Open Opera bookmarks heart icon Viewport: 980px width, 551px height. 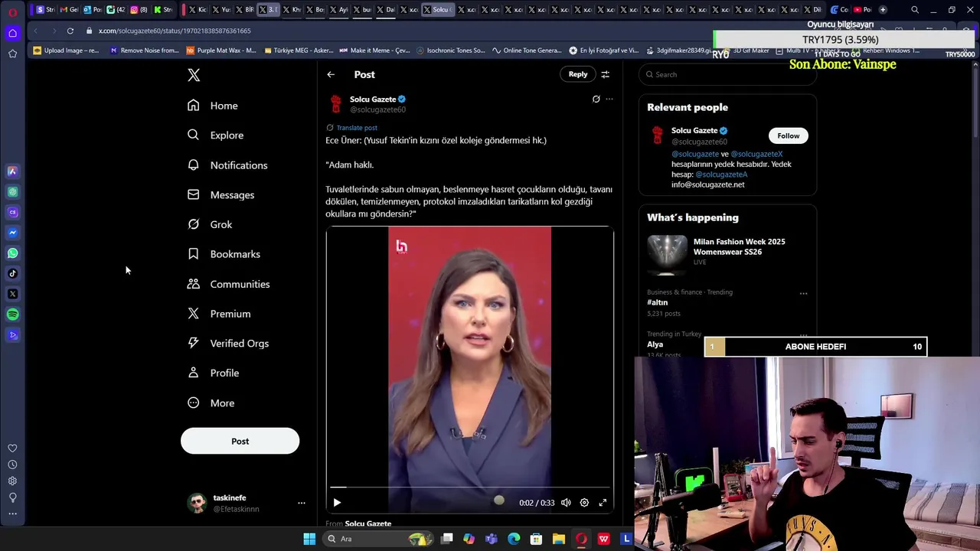pos(12,448)
